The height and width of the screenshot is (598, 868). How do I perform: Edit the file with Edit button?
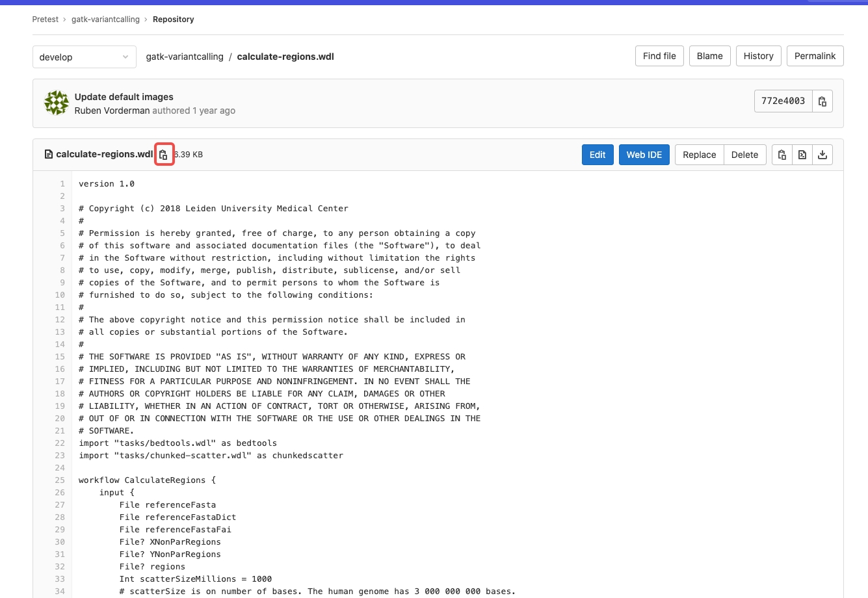(597, 155)
